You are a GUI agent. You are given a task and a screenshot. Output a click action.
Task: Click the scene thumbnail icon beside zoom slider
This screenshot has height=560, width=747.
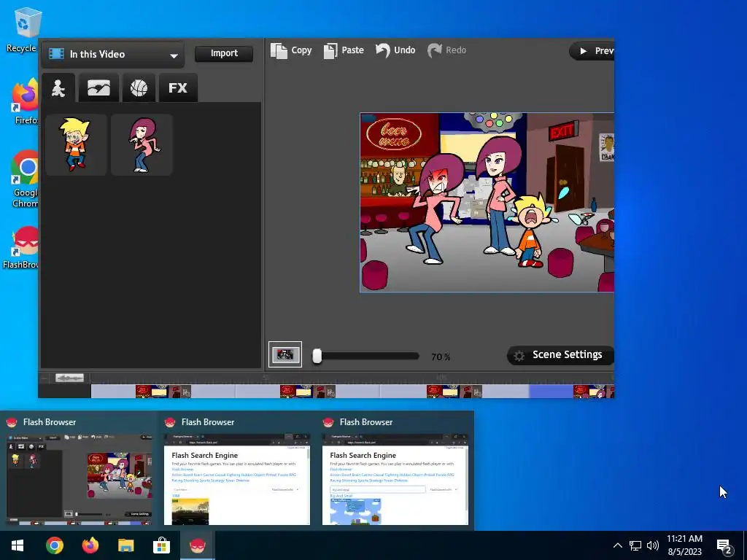pyautogui.click(x=285, y=354)
